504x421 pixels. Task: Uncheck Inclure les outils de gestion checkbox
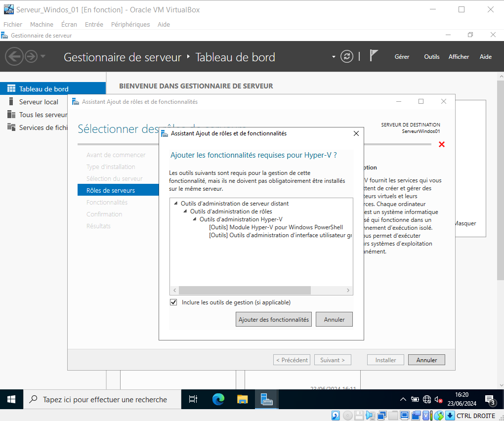pyautogui.click(x=173, y=302)
